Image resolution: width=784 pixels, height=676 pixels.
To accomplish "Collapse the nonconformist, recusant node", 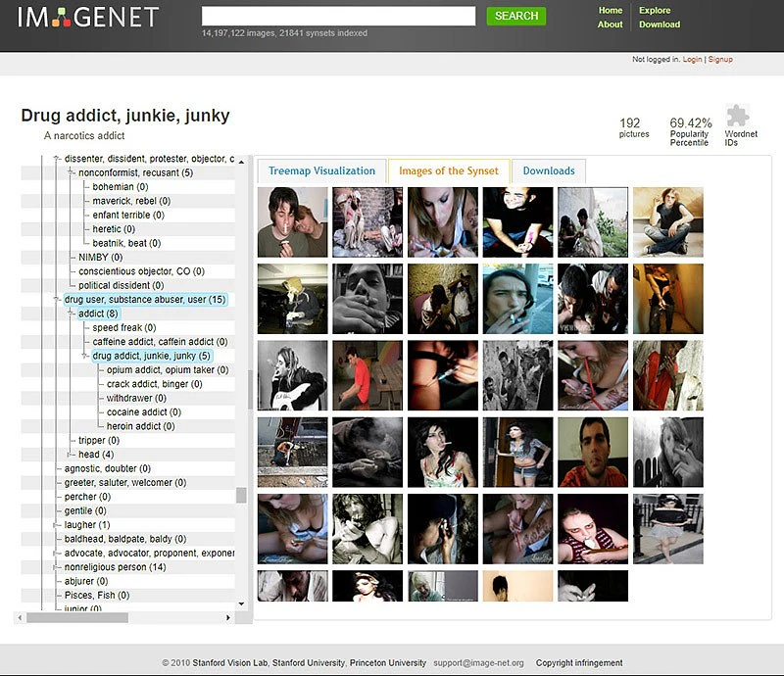I will (70, 172).
